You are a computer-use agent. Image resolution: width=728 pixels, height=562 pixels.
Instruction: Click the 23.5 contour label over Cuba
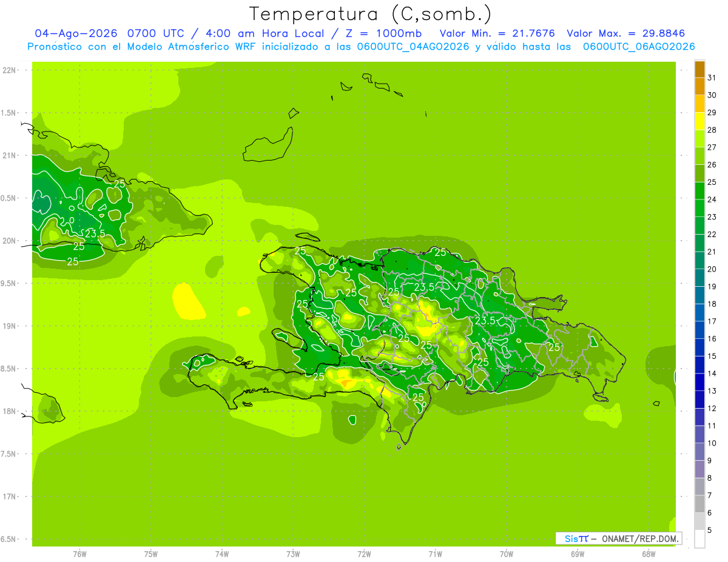pos(95,233)
